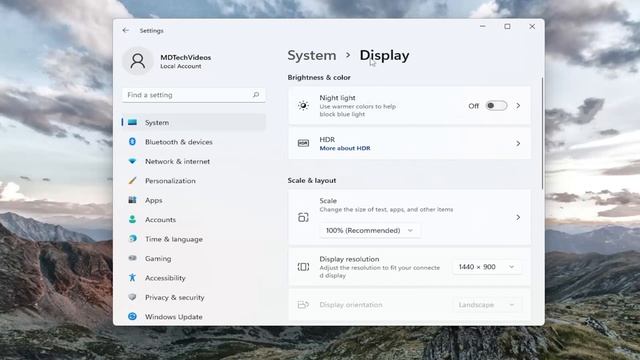
Task: Click the HDR badge icon
Action: [x=303, y=143]
